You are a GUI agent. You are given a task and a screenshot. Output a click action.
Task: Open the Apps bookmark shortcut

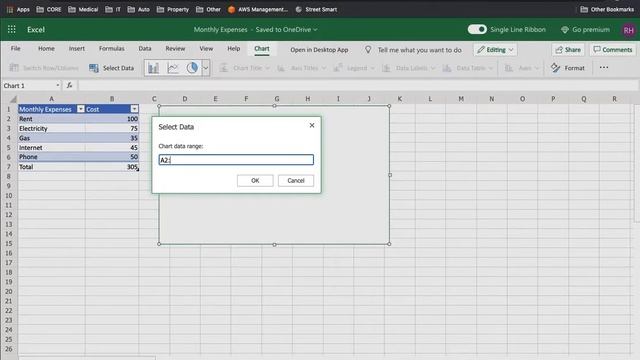point(18,9)
